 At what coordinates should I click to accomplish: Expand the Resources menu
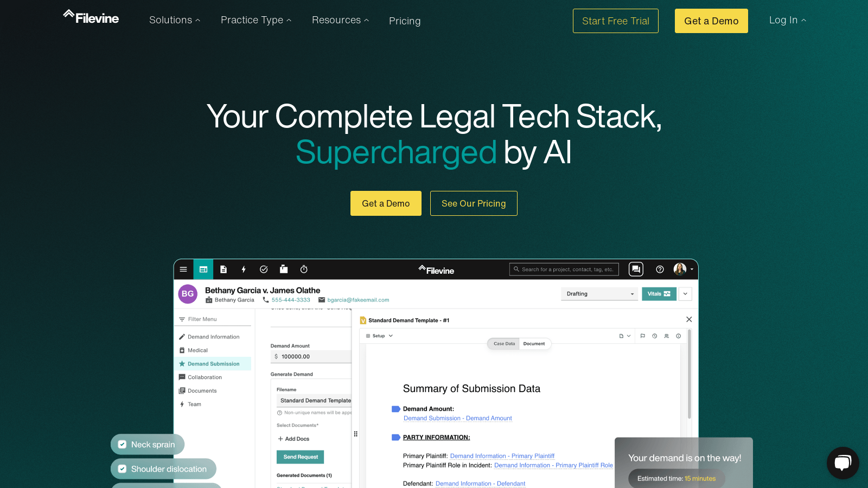[x=340, y=20]
